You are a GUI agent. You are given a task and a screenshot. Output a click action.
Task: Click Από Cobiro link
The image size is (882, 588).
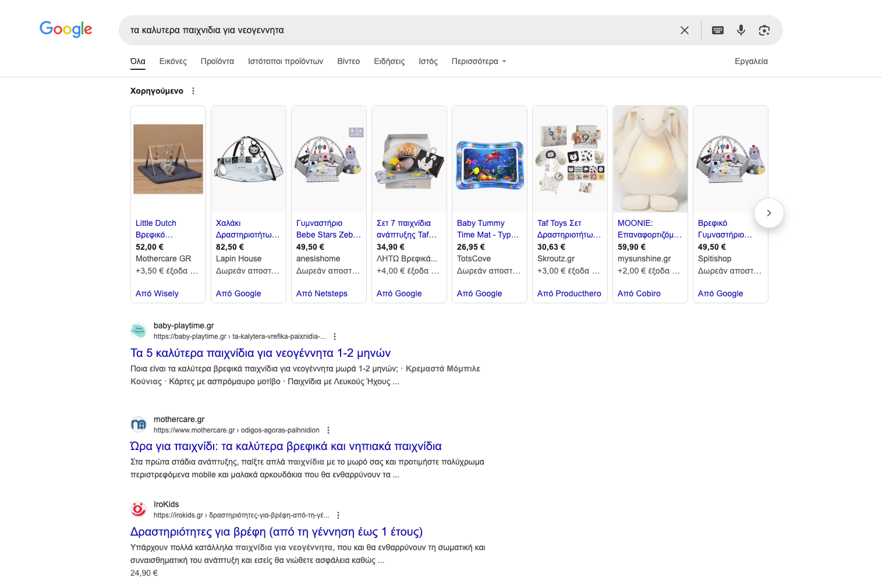click(639, 293)
